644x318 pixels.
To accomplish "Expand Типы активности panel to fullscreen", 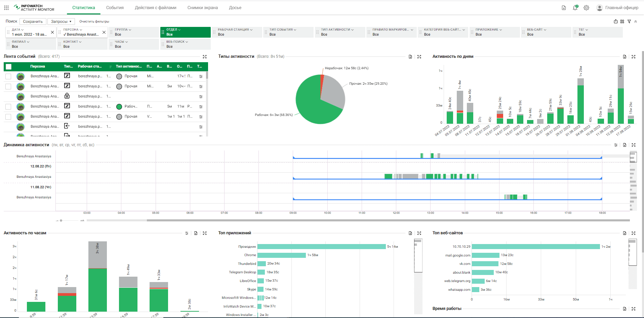I will pos(419,57).
